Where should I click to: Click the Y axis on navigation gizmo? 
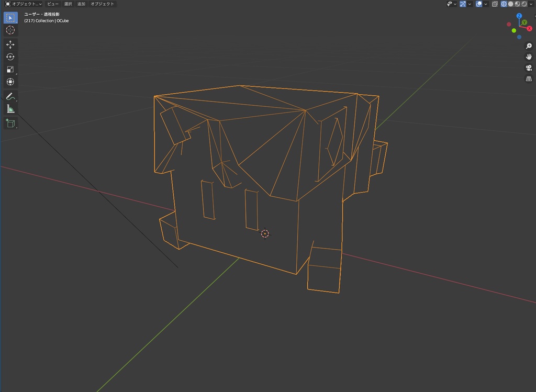pos(524,22)
